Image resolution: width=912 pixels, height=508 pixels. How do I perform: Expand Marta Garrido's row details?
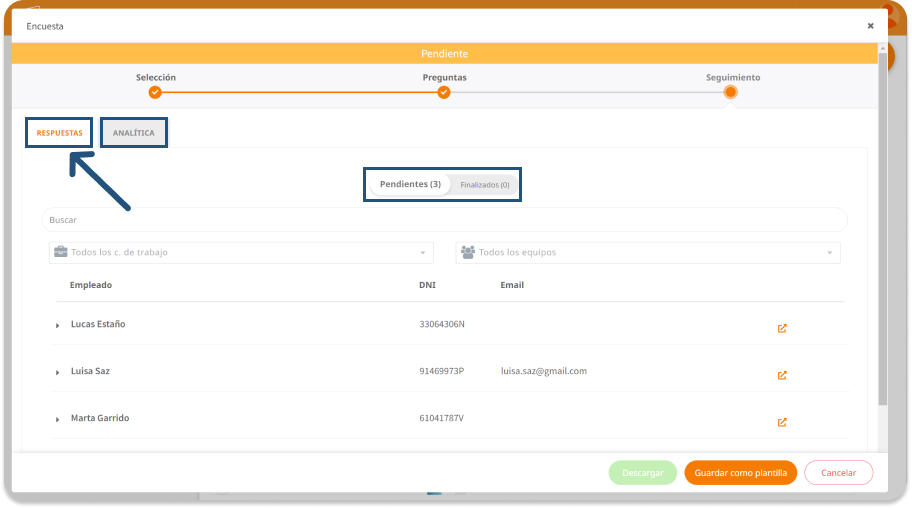click(x=58, y=420)
